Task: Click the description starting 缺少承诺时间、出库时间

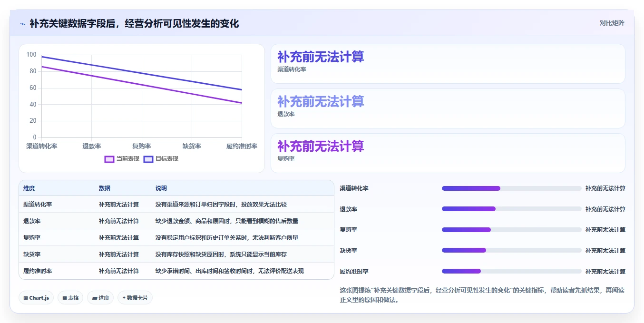Action: click(x=230, y=271)
